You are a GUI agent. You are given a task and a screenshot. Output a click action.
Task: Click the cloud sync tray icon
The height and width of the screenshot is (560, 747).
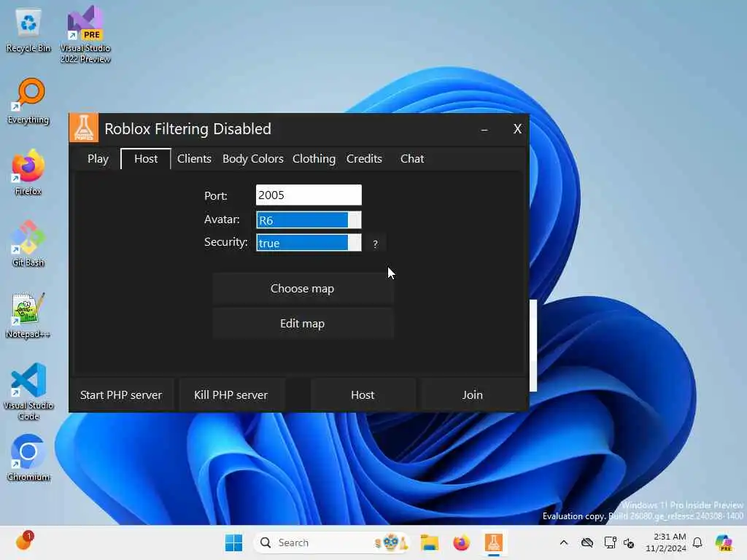pos(587,542)
